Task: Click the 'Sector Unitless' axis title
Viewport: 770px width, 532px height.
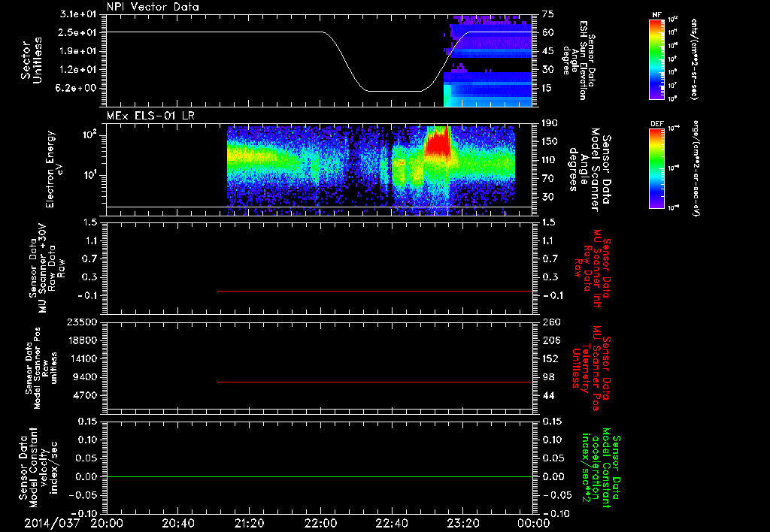Action: coord(32,60)
